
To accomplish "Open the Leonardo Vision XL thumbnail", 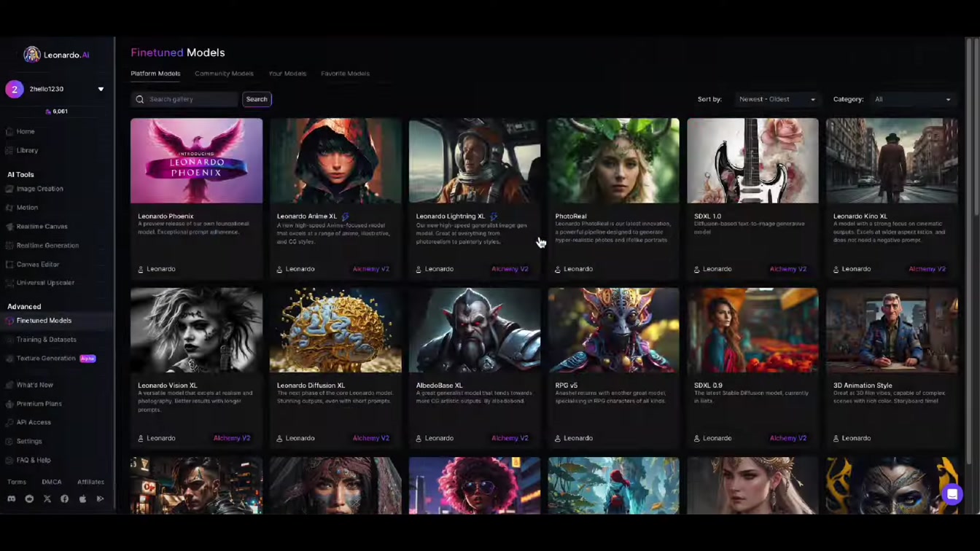I will (x=196, y=330).
